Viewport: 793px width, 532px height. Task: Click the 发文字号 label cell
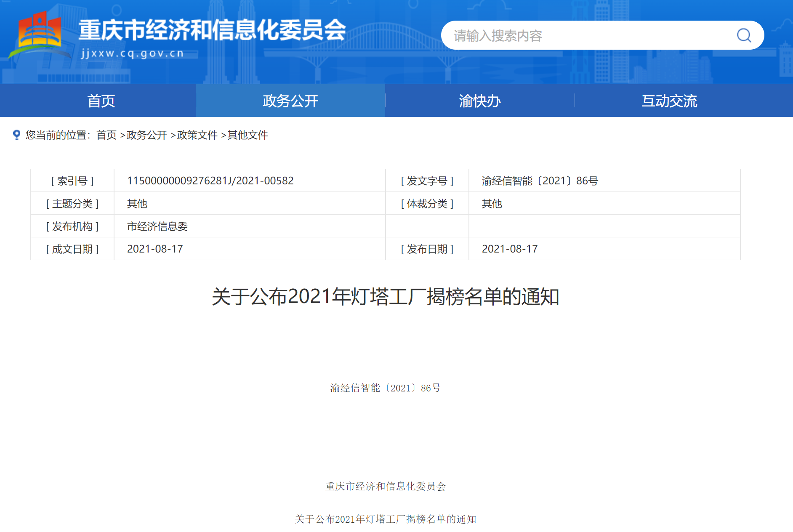pyautogui.click(x=427, y=181)
